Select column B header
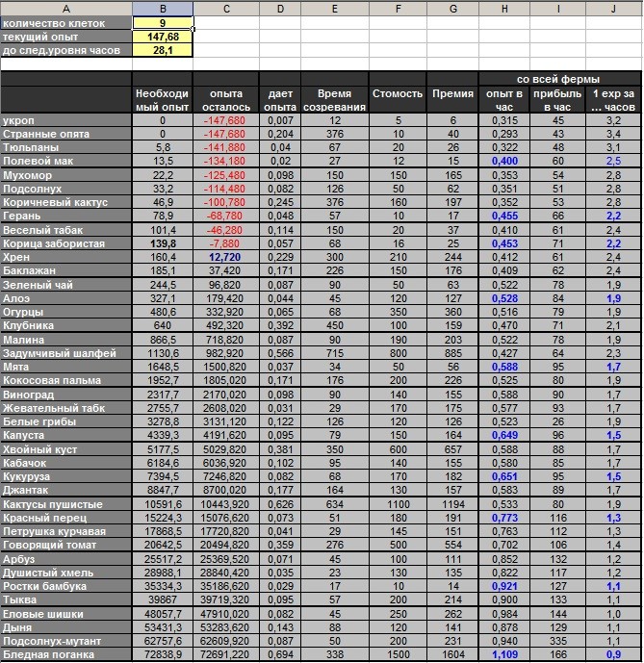The width and height of the screenshot is (644, 663). click(163, 9)
